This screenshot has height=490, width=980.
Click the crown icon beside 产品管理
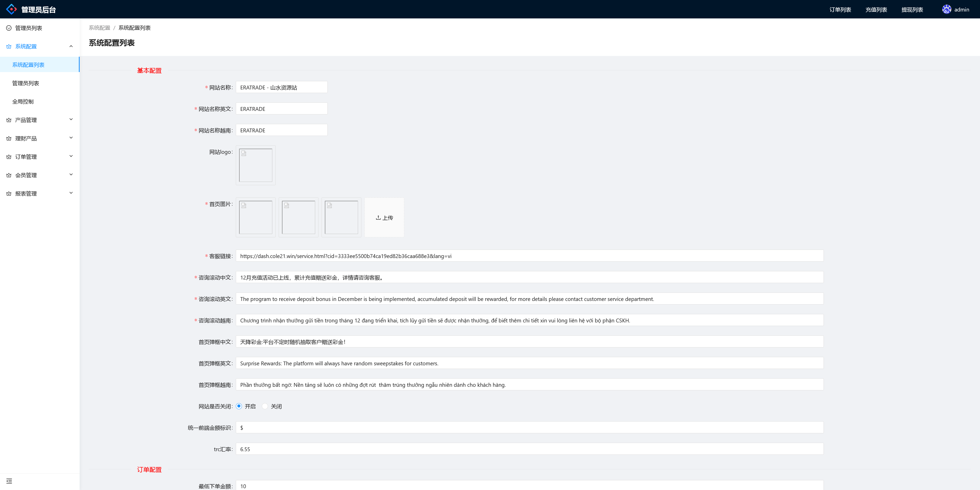[9, 120]
